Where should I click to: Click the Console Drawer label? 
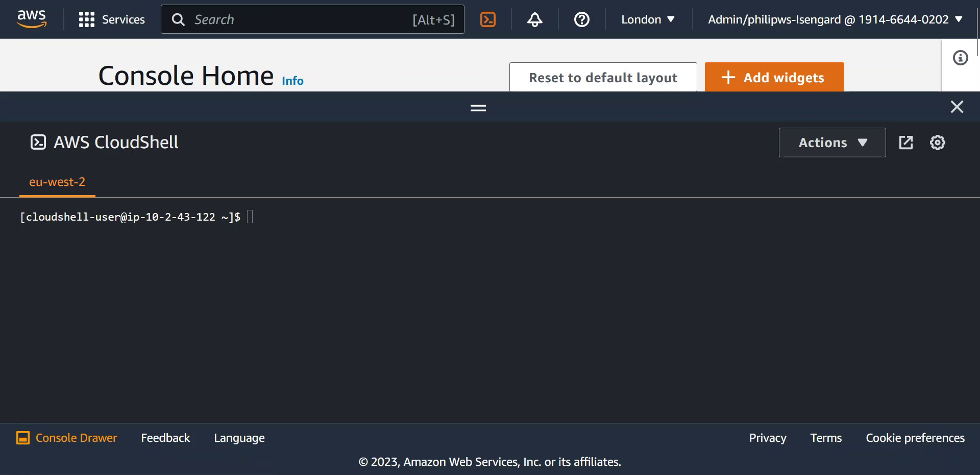pyautogui.click(x=76, y=438)
